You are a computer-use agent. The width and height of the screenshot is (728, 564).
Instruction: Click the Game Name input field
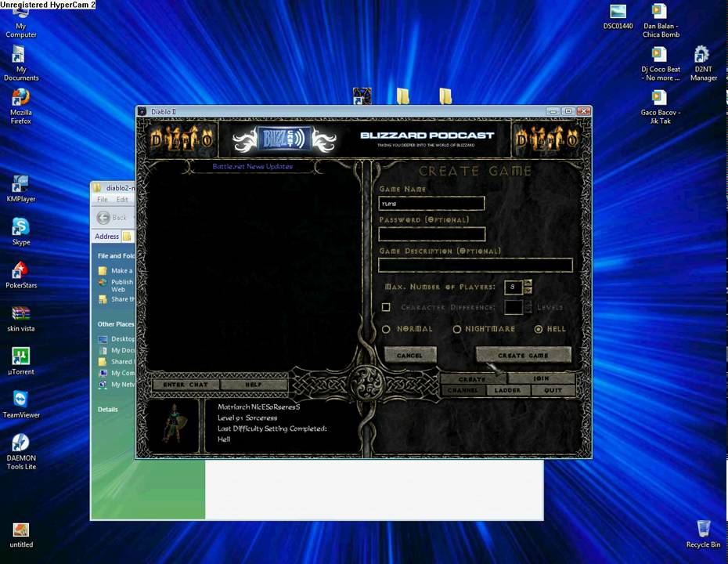tap(431, 203)
